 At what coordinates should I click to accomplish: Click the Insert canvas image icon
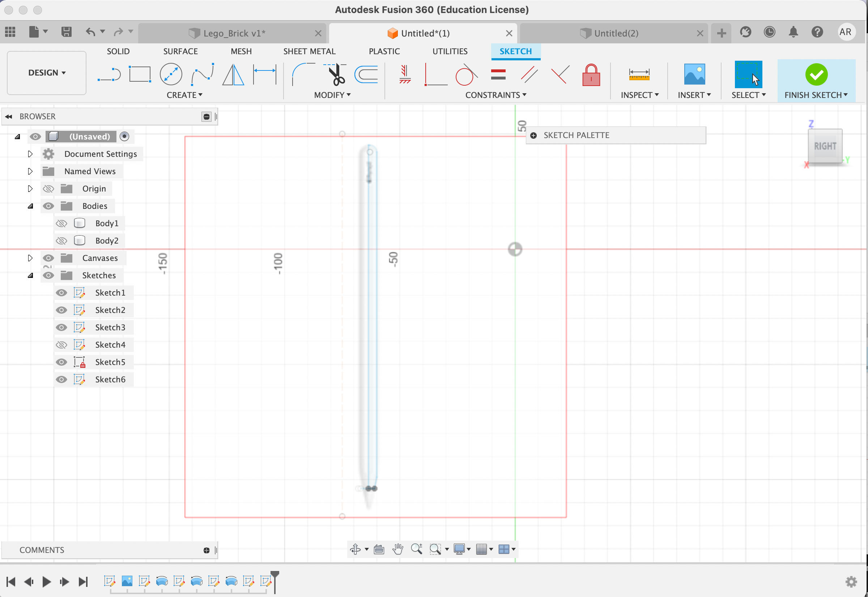click(694, 74)
